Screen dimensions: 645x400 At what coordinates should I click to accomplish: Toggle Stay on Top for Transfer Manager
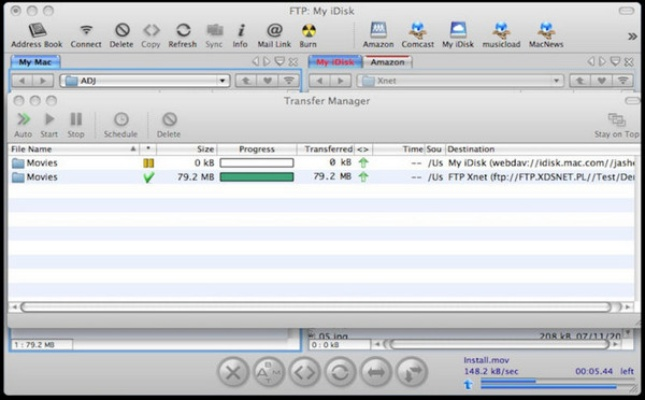[x=616, y=124]
